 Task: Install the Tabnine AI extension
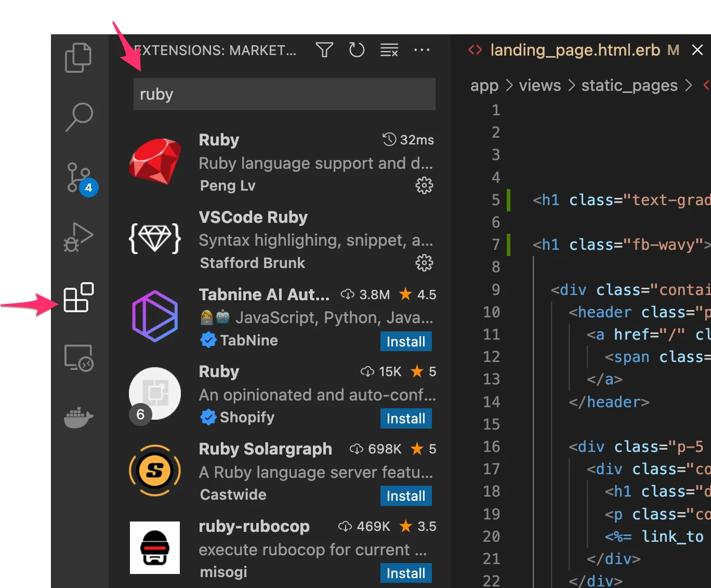(x=405, y=341)
